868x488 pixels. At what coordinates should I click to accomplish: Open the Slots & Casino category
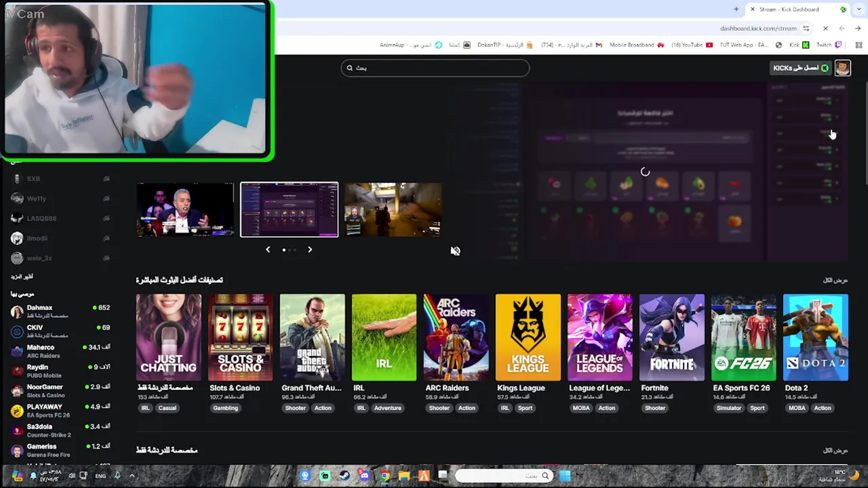click(240, 337)
